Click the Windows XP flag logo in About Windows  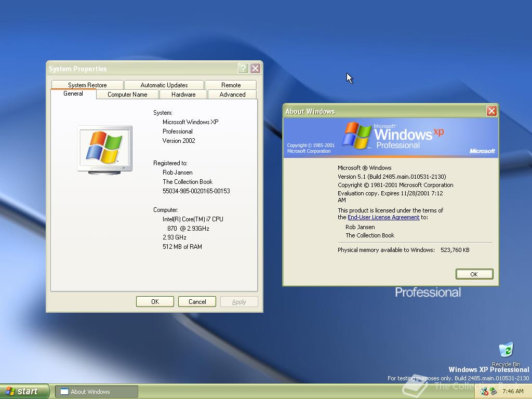(x=356, y=136)
